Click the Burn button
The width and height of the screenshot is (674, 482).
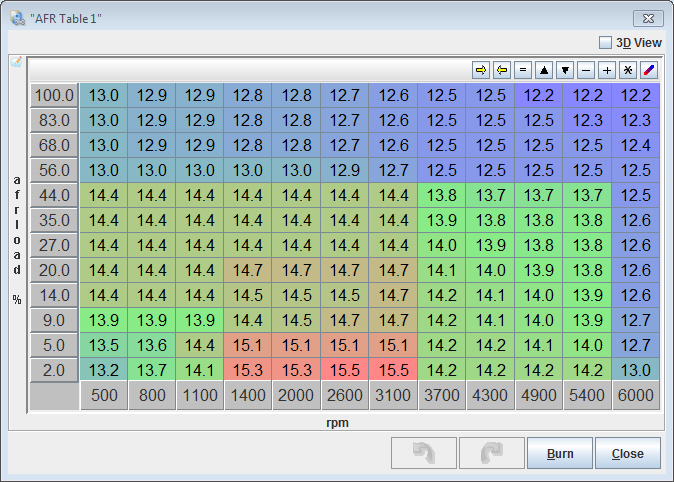click(x=560, y=453)
